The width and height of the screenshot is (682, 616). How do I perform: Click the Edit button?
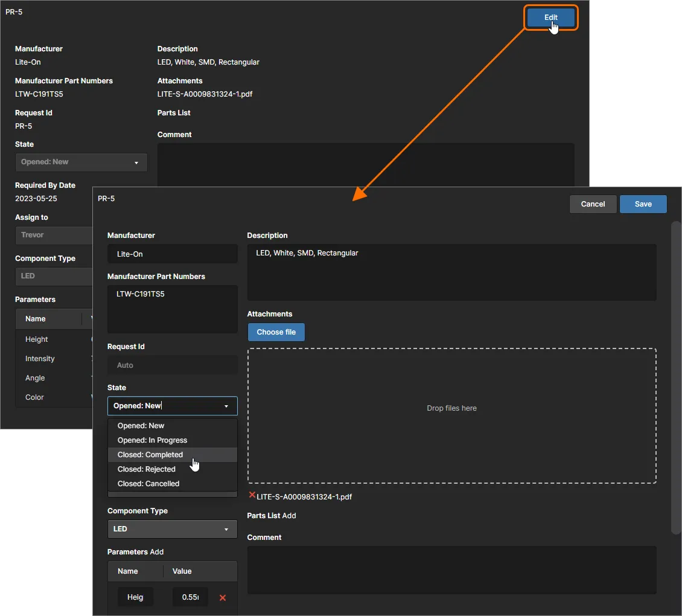pyautogui.click(x=550, y=18)
